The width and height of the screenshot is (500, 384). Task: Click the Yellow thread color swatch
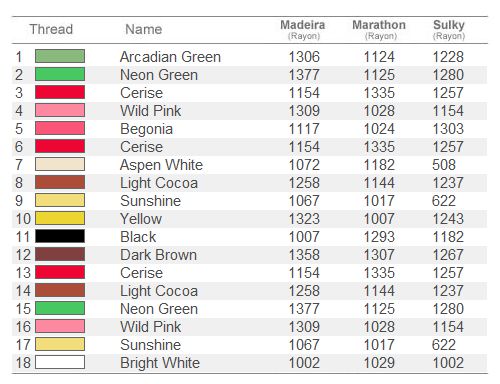[60, 218]
